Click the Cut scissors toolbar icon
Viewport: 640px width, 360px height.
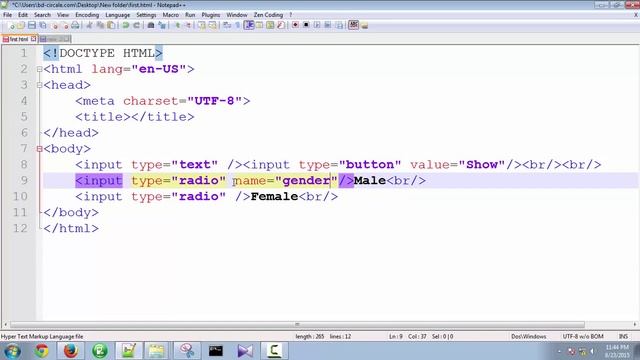click(89, 25)
